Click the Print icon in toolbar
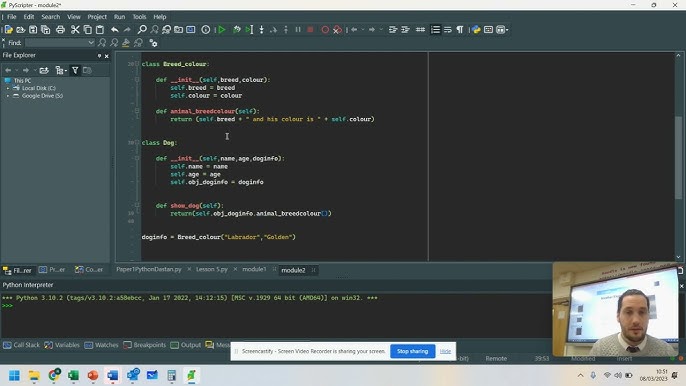Image resolution: width=686 pixels, height=386 pixels. pyautogui.click(x=60, y=30)
